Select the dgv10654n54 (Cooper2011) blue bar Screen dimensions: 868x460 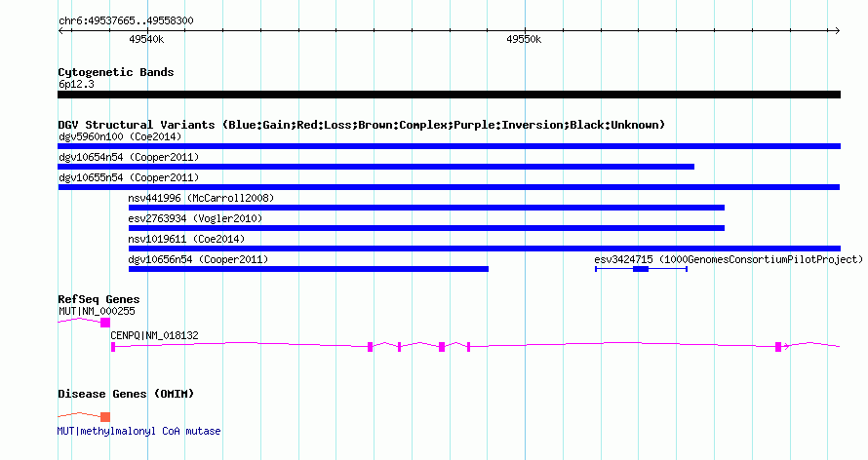pyautogui.click(x=375, y=167)
